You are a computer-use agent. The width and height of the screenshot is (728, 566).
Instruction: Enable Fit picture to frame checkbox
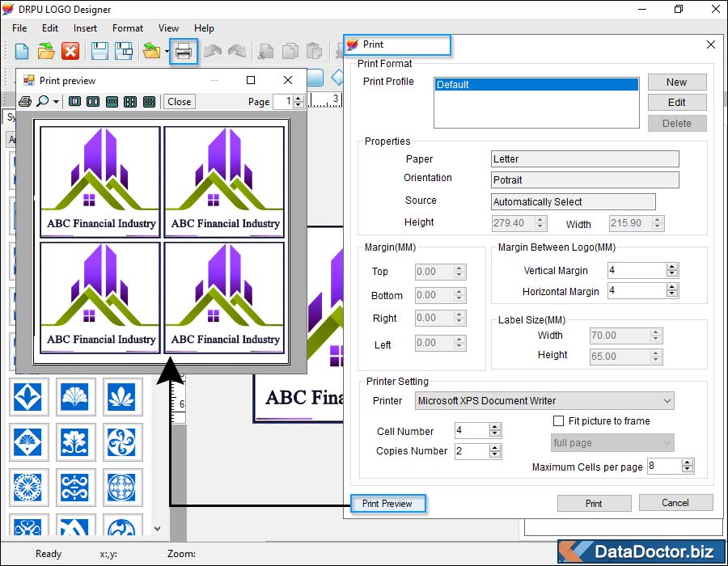[558, 420]
